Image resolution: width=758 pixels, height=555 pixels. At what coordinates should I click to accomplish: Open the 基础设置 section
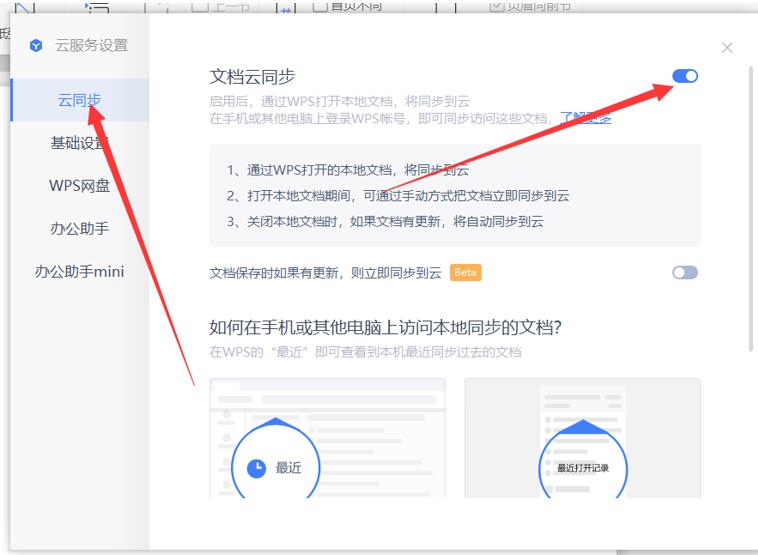[80, 143]
